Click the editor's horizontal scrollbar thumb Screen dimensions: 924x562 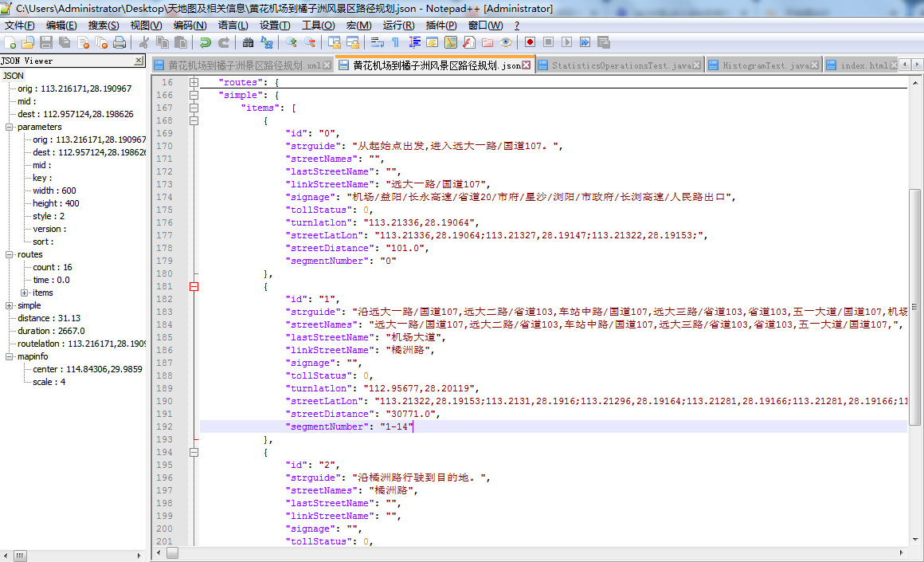click(x=173, y=553)
